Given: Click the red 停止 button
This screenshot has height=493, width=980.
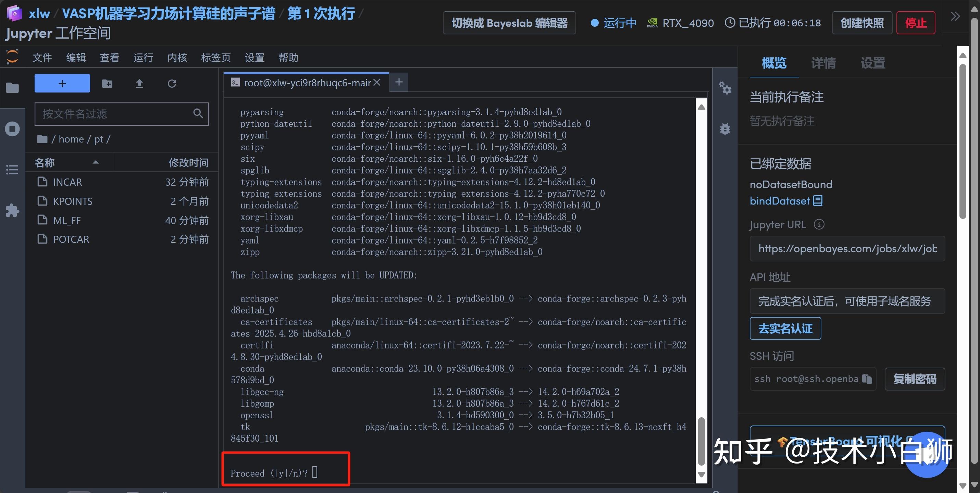Looking at the screenshot, I should click(916, 23).
